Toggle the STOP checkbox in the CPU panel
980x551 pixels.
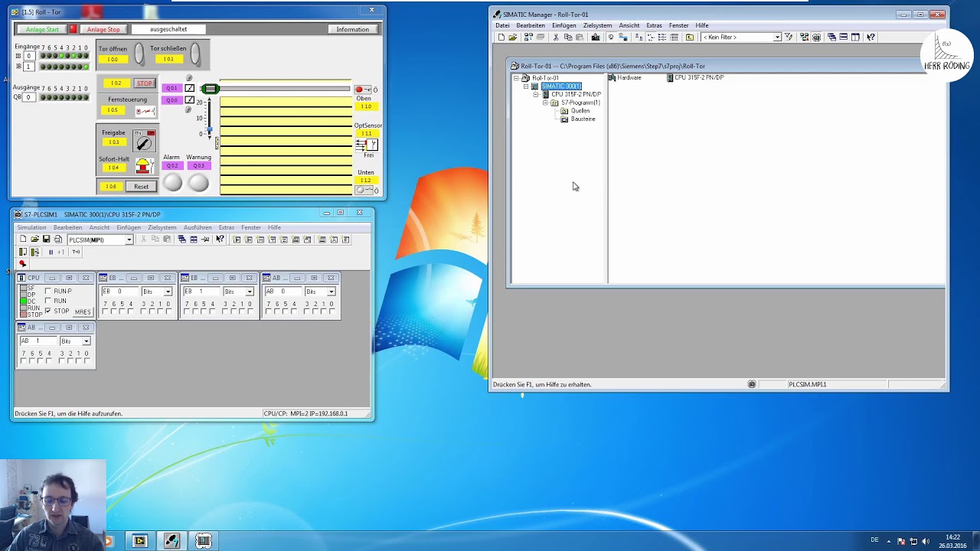pyautogui.click(x=48, y=311)
